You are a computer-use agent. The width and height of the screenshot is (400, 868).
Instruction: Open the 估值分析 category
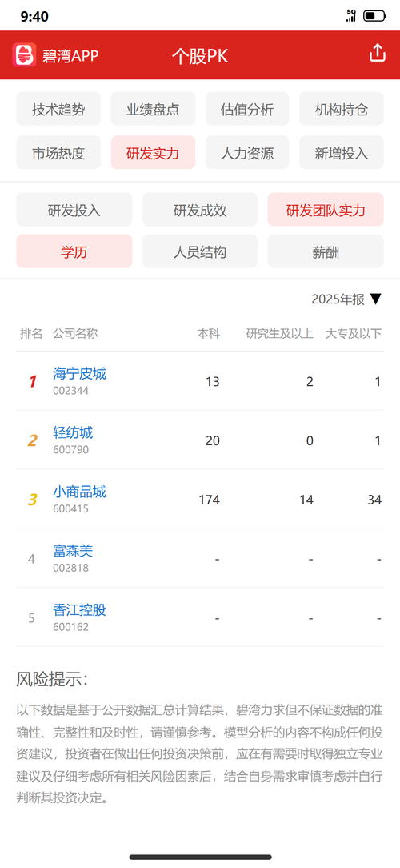pos(247,109)
